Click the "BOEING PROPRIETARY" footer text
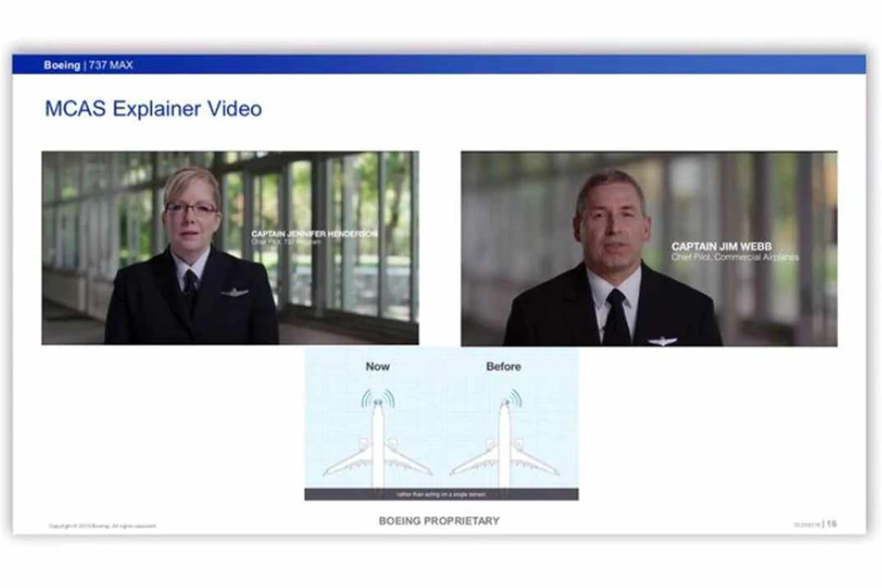The width and height of the screenshot is (882, 588). click(439, 521)
